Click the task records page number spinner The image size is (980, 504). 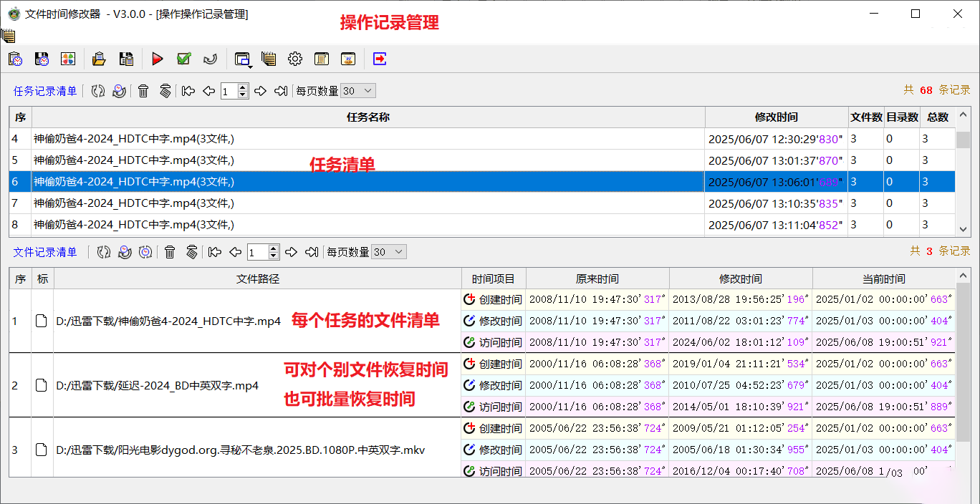[x=243, y=91]
